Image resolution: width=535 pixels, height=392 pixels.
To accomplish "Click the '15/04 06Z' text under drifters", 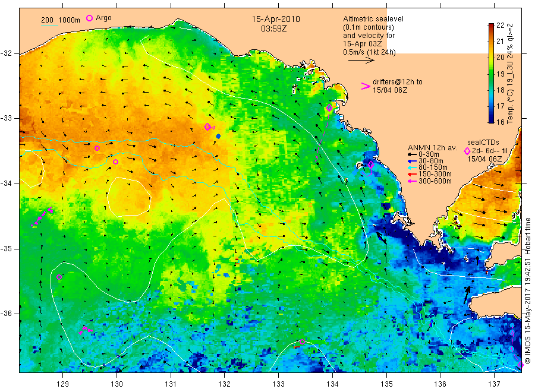I will (x=390, y=90).
